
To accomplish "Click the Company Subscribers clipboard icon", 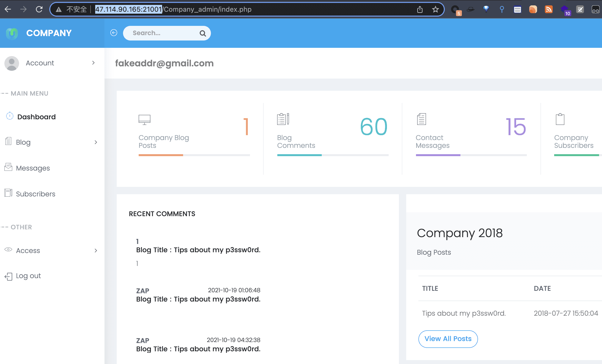I will tap(560, 119).
